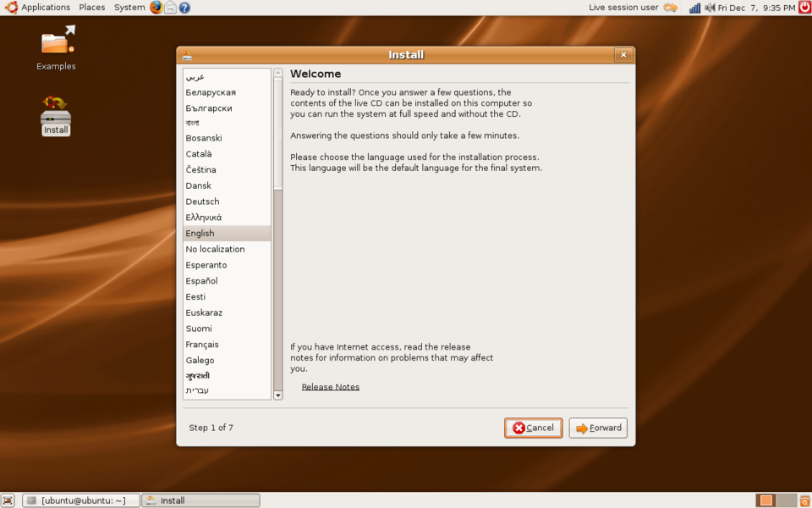Open the trash icon in bottom panel
This screenshot has width=812, height=508.
(804, 500)
